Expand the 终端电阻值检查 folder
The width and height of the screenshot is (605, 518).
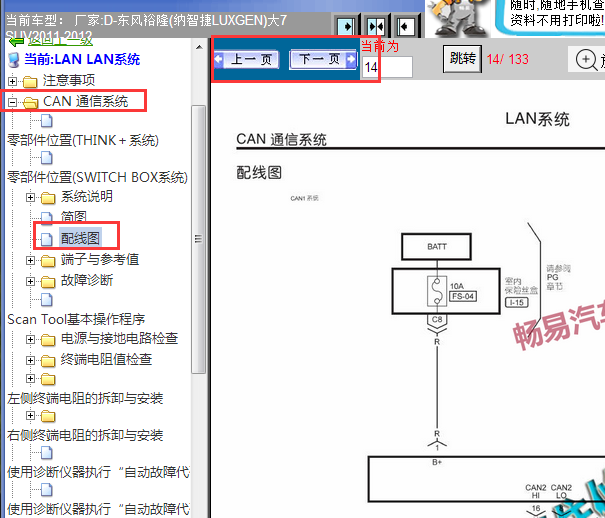pos(30,360)
